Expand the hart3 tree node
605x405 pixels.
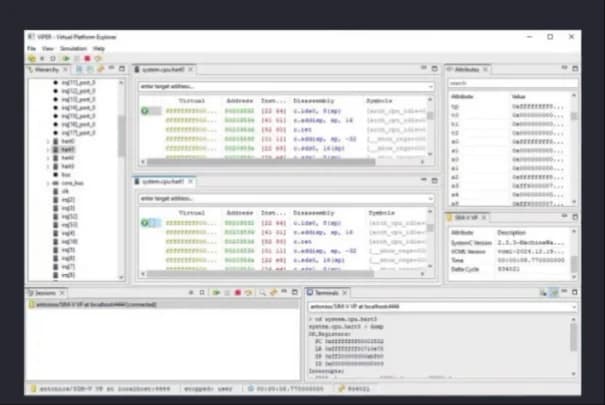click(x=48, y=166)
